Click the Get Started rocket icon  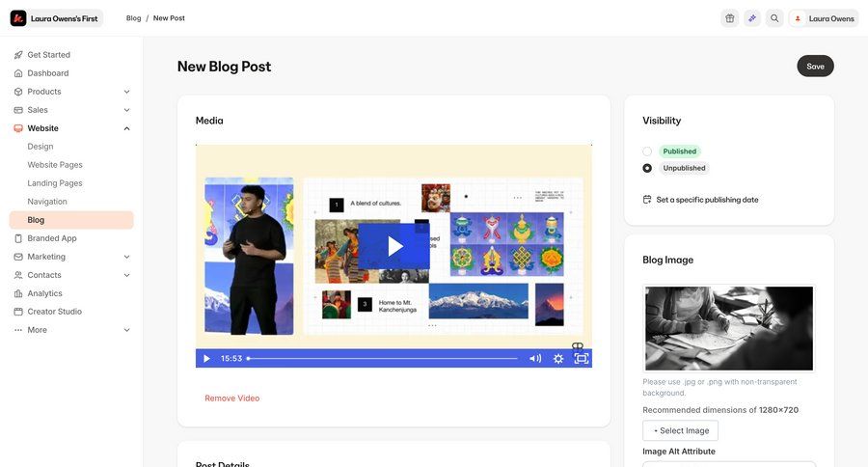18,55
